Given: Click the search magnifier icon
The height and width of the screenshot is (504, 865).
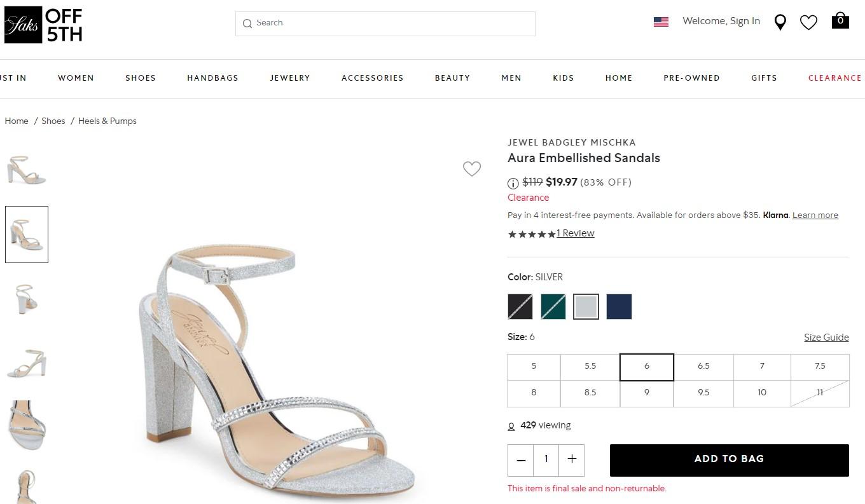Looking at the screenshot, I should coord(247,24).
